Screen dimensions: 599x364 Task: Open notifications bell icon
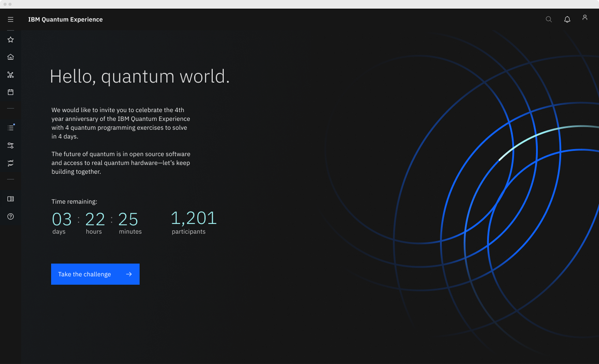(567, 19)
